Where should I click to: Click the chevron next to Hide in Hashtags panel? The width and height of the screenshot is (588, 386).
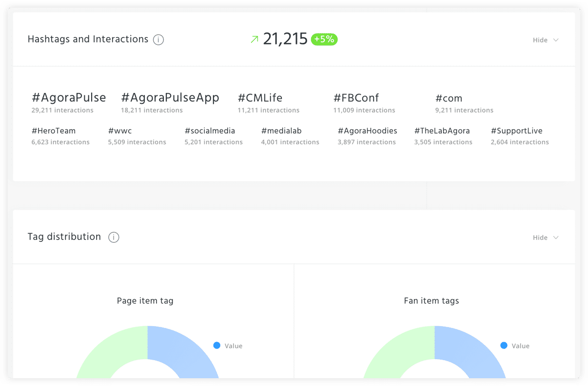tap(556, 40)
